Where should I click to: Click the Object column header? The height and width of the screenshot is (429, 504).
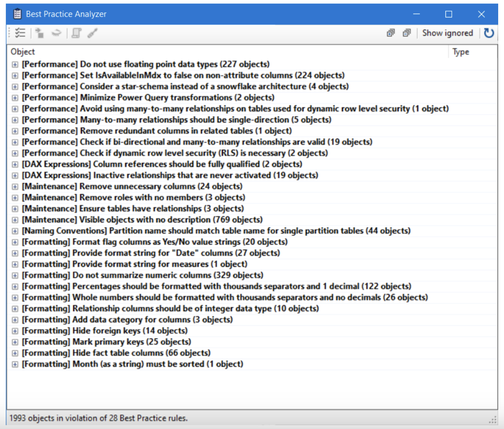[23, 52]
